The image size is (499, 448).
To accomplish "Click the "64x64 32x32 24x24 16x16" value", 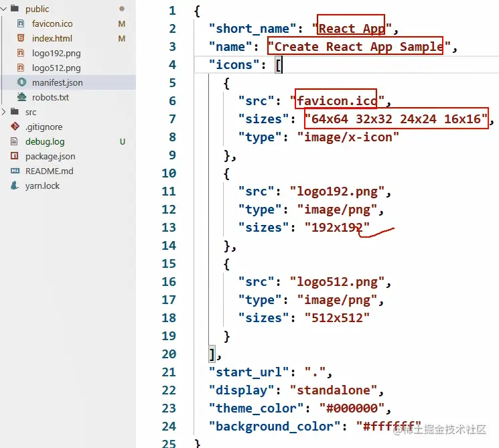I will 396,119.
